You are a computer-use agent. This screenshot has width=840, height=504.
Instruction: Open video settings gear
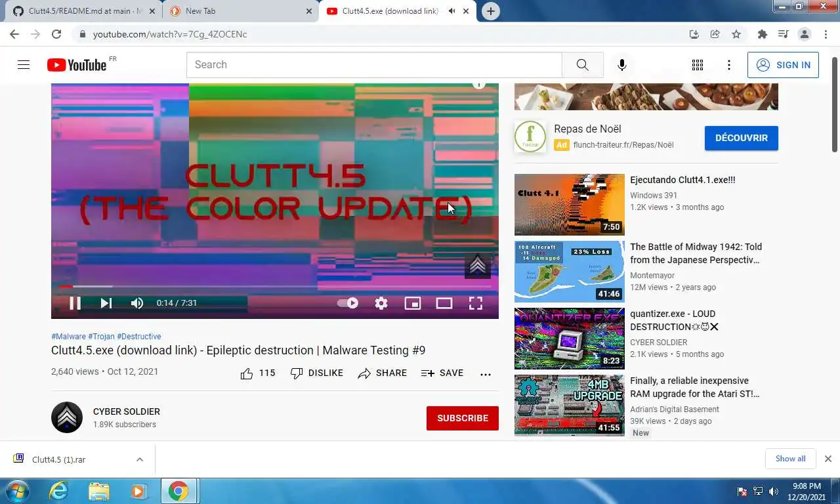click(381, 303)
